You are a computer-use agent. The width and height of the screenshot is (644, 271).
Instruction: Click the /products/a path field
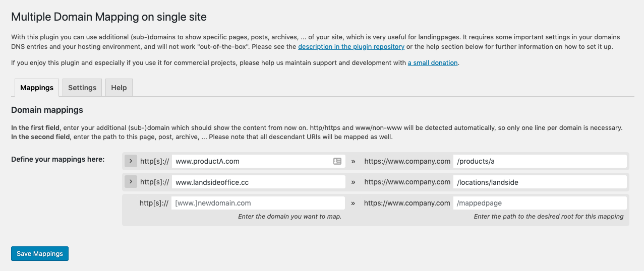(540, 161)
